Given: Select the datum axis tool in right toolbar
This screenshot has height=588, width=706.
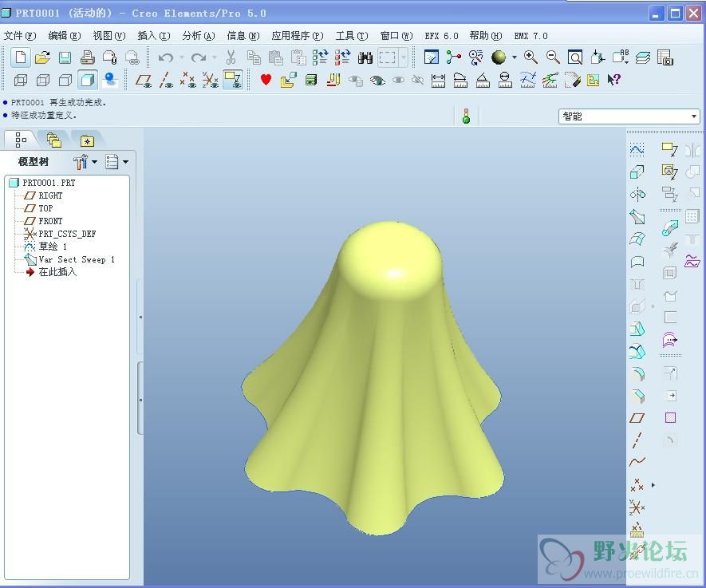Looking at the screenshot, I should (x=637, y=440).
